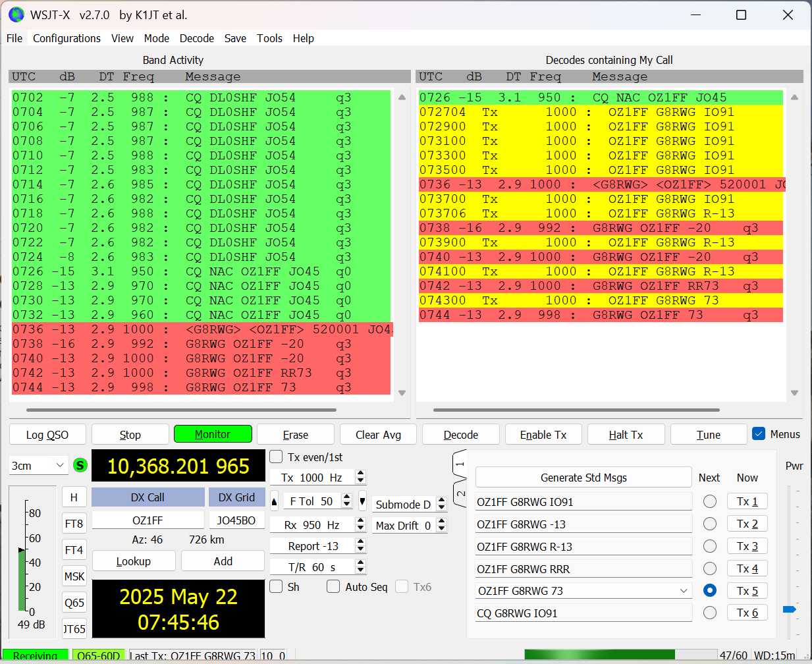
Task: Select the H mode button
Action: click(74, 497)
